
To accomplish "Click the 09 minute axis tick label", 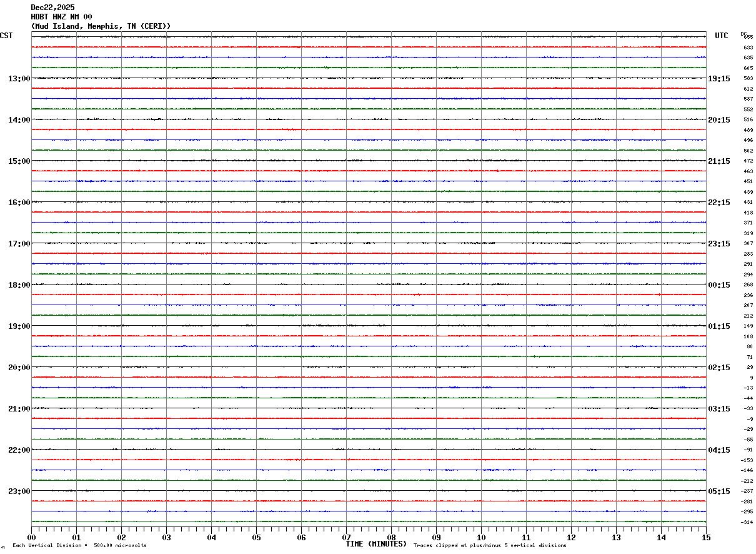I will click(x=437, y=537).
